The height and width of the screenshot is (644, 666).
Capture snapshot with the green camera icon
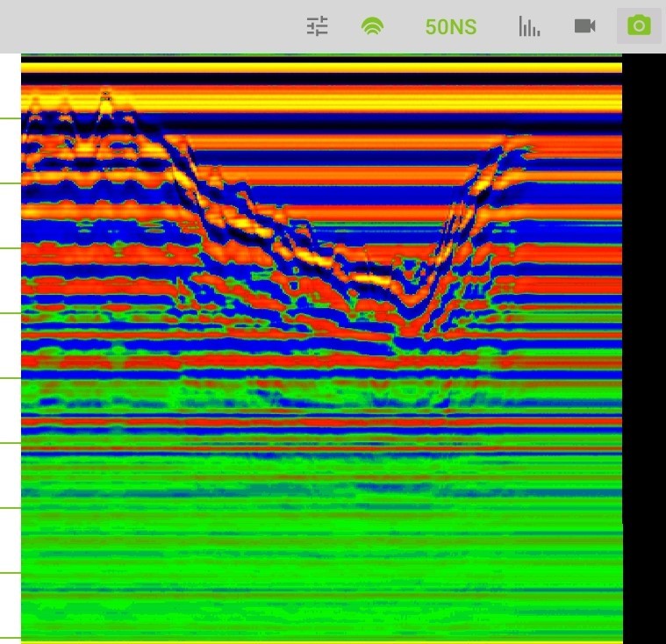pyautogui.click(x=640, y=26)
